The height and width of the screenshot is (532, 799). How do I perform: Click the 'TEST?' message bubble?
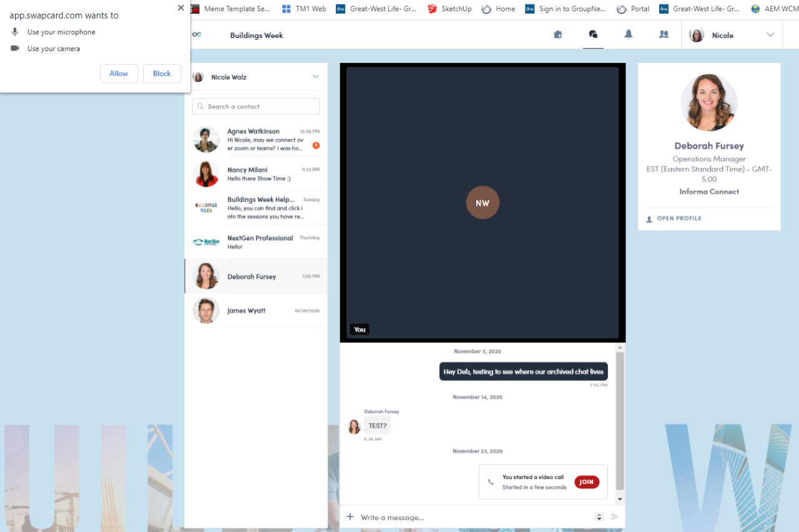(377, 426)
